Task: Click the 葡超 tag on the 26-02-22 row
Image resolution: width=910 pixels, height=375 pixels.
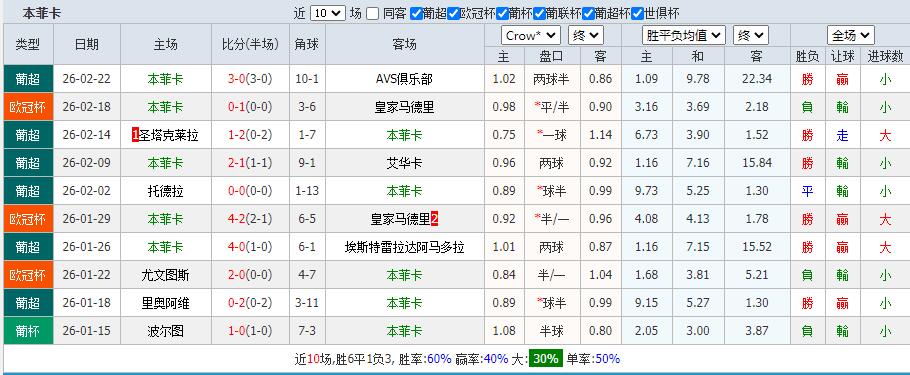Action: tap(28, 79)
